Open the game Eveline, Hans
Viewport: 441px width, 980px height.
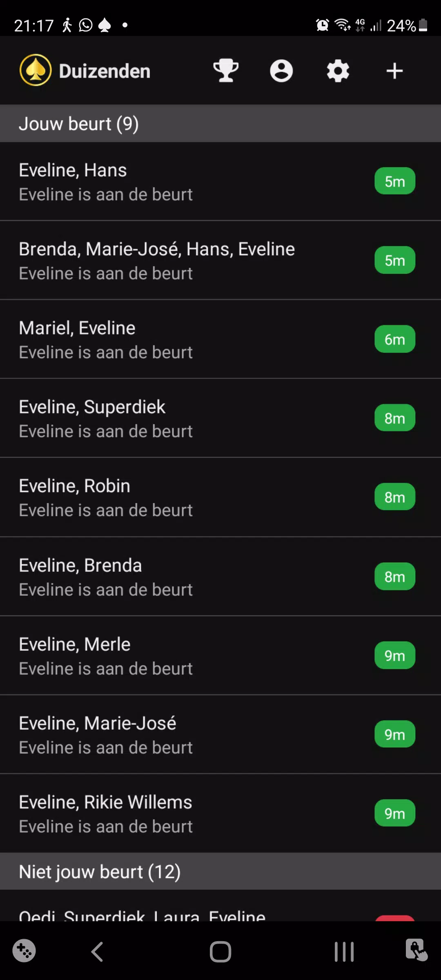(x=184, y=182)
